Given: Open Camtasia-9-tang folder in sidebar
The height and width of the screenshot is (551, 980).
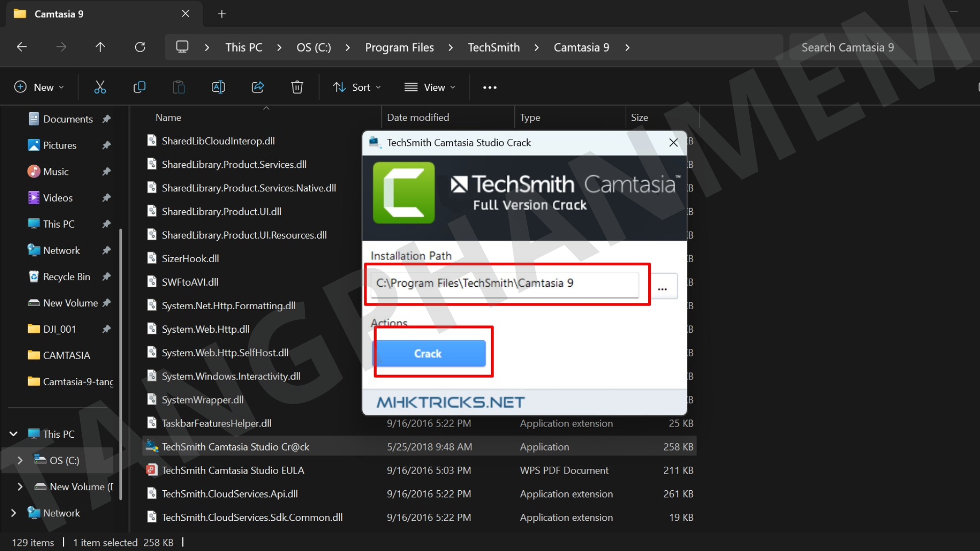Looking at the screenshot, I should [78, 382].
